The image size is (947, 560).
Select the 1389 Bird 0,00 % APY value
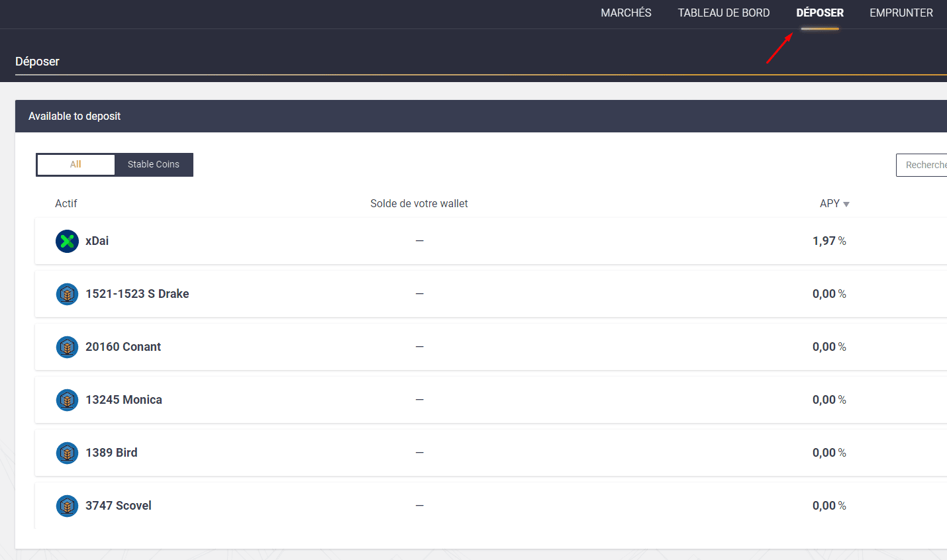(829, 453)
